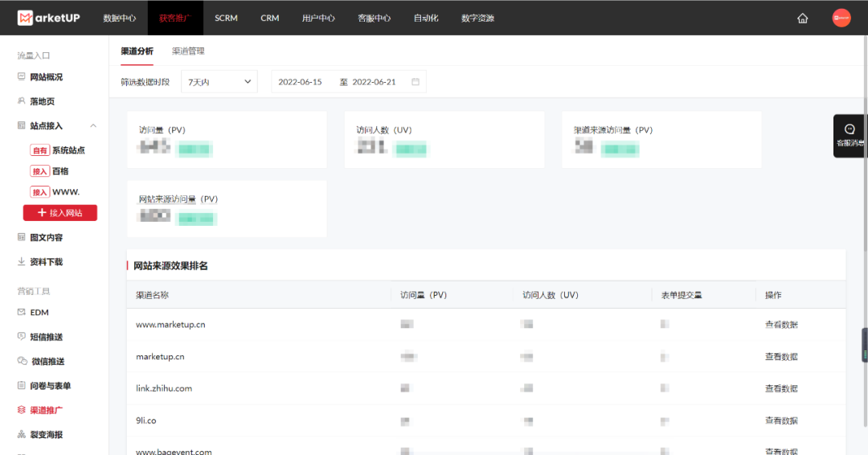Click 查看数据 for link.zhihu.com row

point(781,388)
